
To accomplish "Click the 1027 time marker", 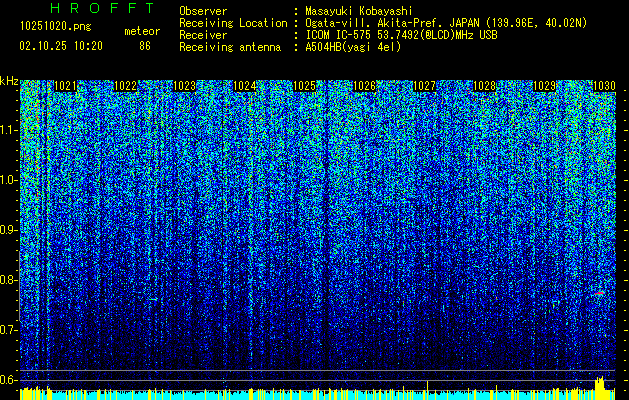I will point(424,86).
